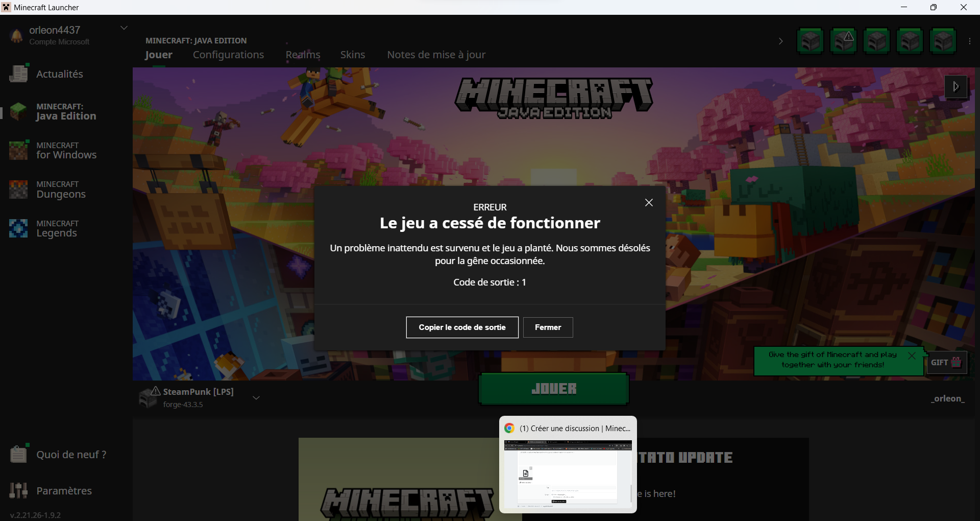Open the Actualités news section

click(x=46, y=74)
